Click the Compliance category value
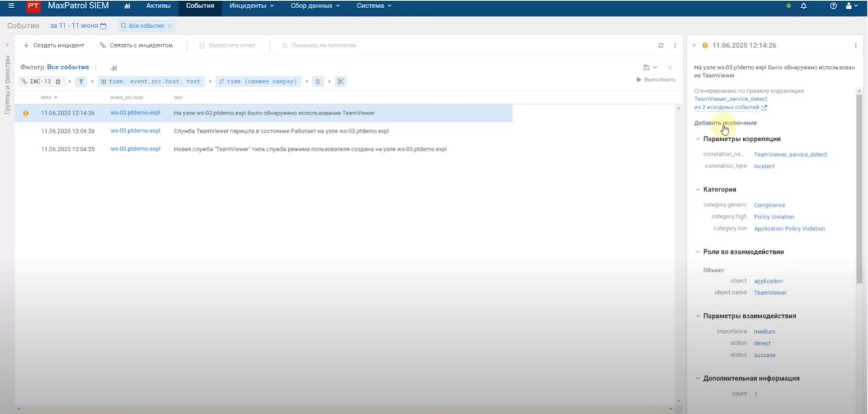 click(x=770, y=205)
